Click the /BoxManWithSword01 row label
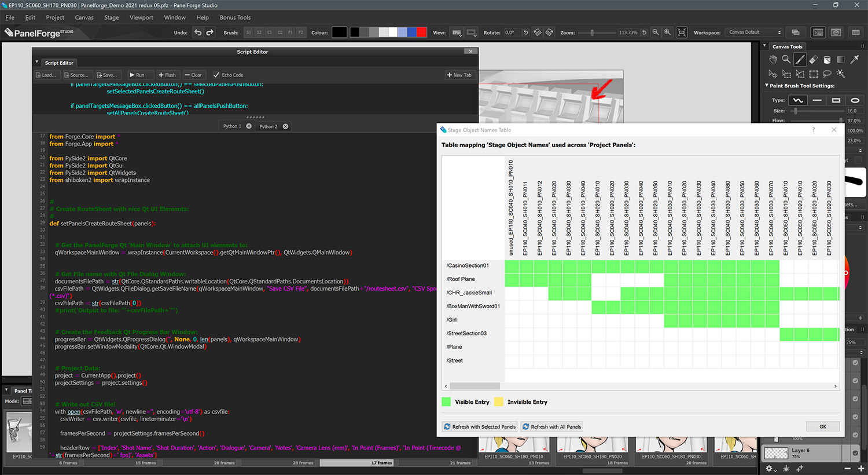The height and width of the screenshot is (475, 868). point(473,306)
